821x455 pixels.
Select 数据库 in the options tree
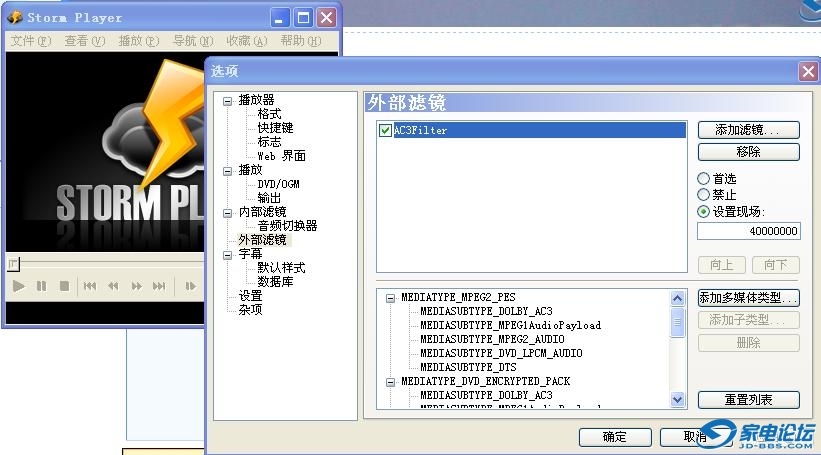coord(275,282)
